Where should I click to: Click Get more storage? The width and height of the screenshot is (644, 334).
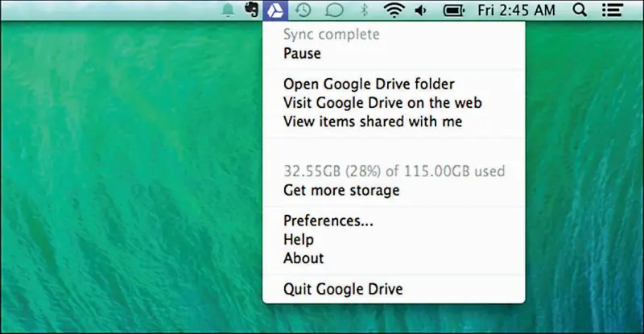point(341,191)
